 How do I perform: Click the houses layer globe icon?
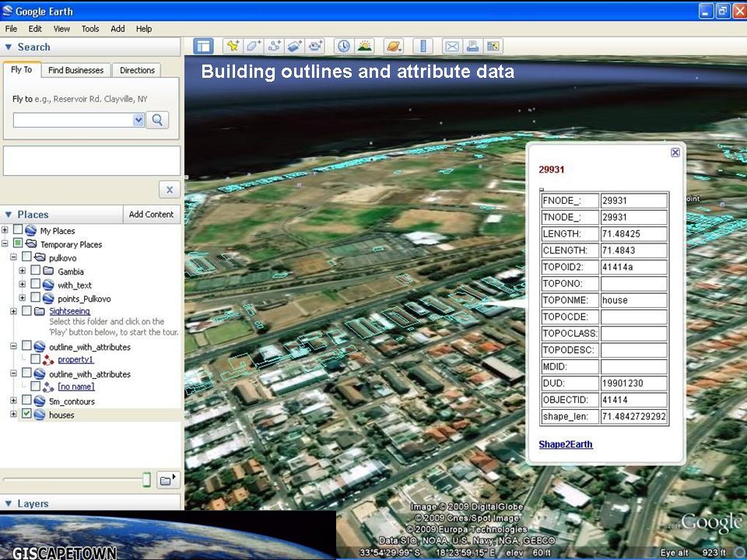[x=40, y=415]
